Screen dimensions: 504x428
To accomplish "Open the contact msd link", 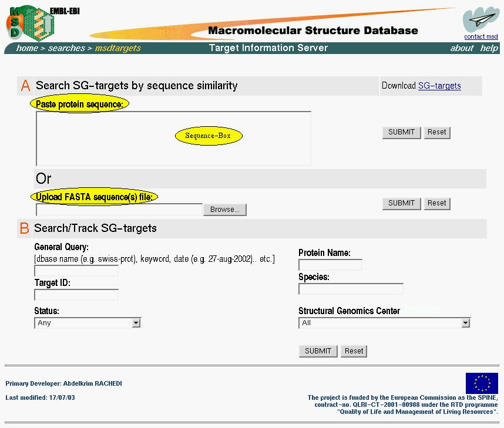I will tap(481, 36).
